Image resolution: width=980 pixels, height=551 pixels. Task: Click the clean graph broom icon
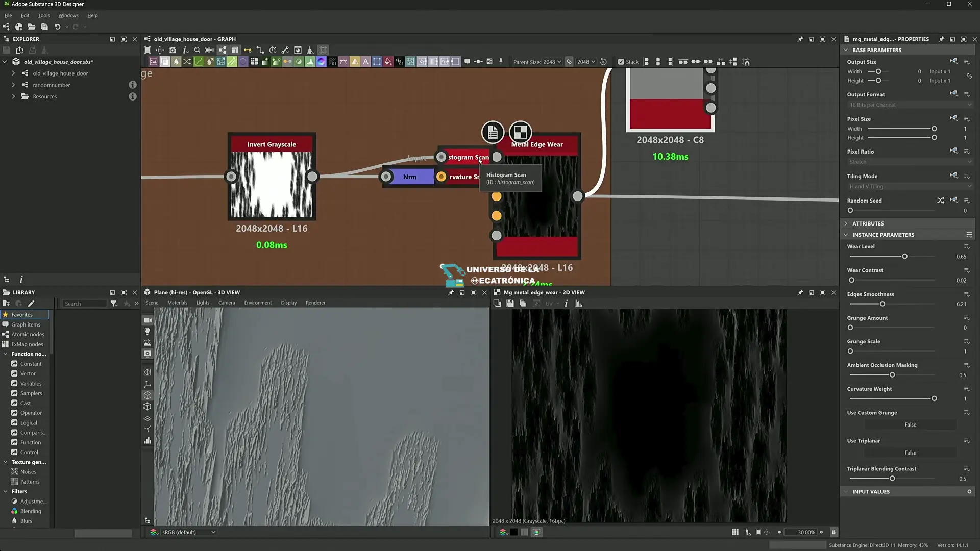point(310,50)
